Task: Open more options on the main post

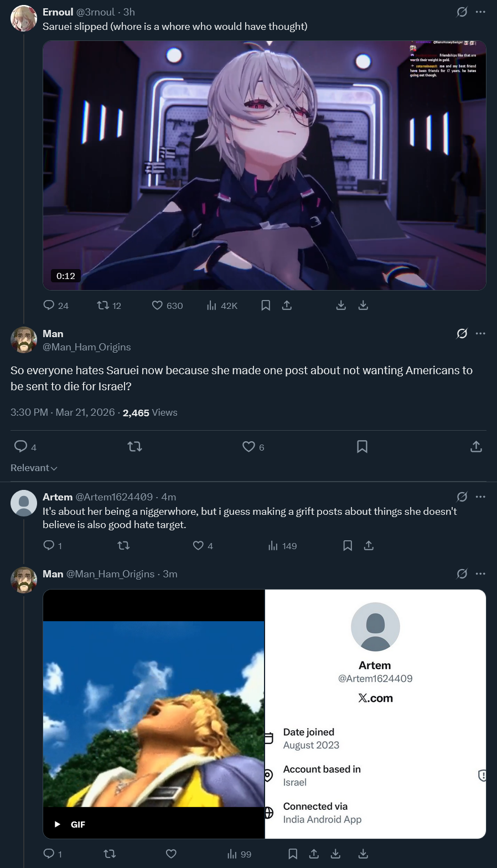Action: (x=480, y=333)
